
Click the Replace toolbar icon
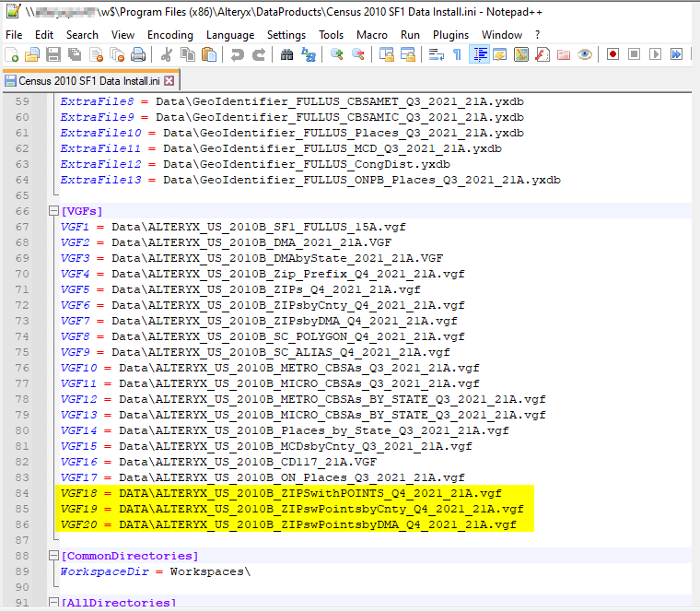[309, 55]
